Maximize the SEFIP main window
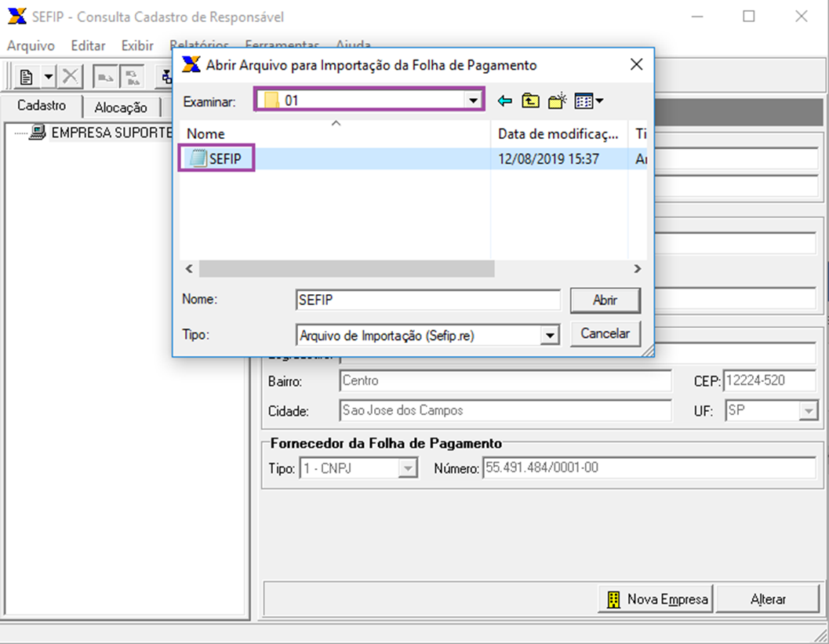The width and height of the screenshot is (829, 644). click(749, 16)
